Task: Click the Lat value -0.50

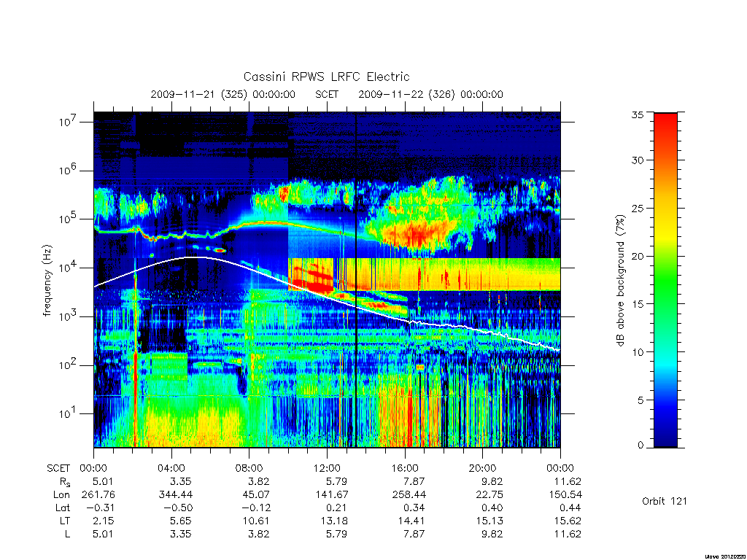Action: [x=179, y=508]
